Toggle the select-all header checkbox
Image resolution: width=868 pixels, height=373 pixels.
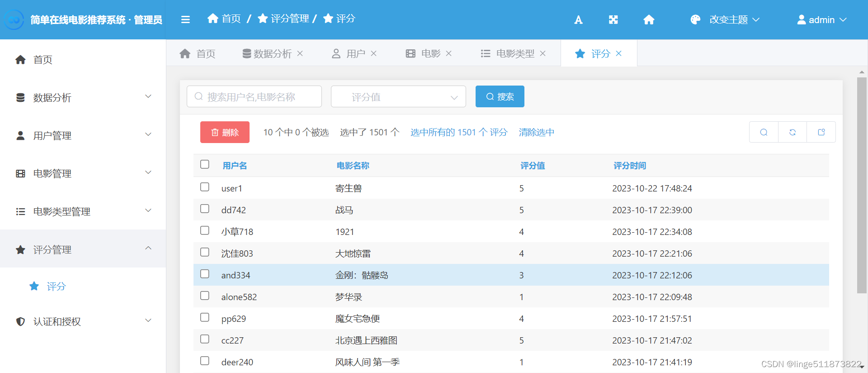pos(205,164)
